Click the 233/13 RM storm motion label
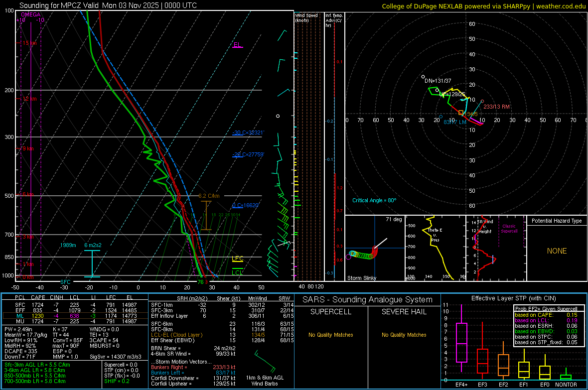Viewport: 588px width, 390px height. click(496, 107)
